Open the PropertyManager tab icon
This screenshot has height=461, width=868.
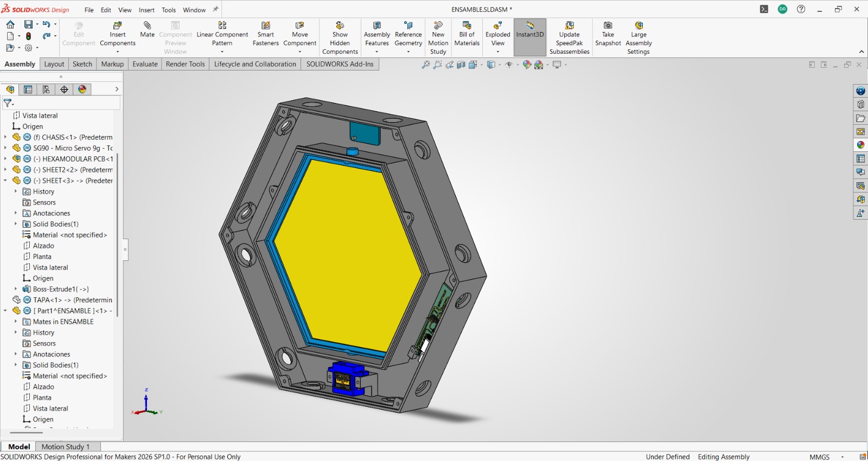pos(28,89)
